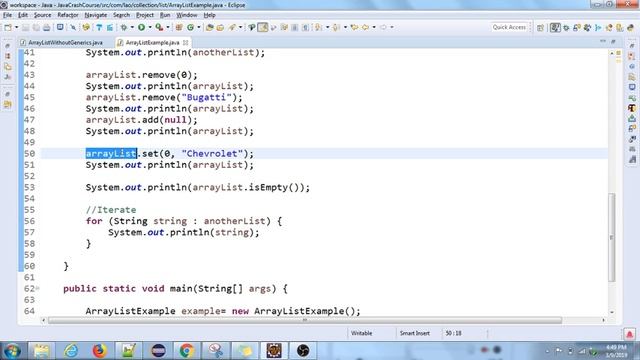
Task: Open Eclipse from the taskbar
Action: (x=158, y=351)
